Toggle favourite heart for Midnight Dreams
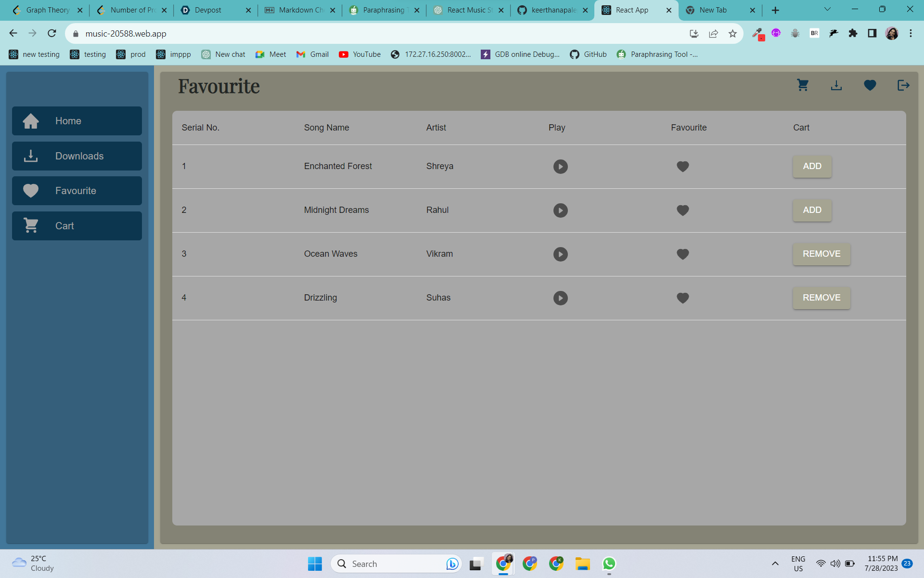This screenshot has width=924, height=578. [x=682, y=210]
